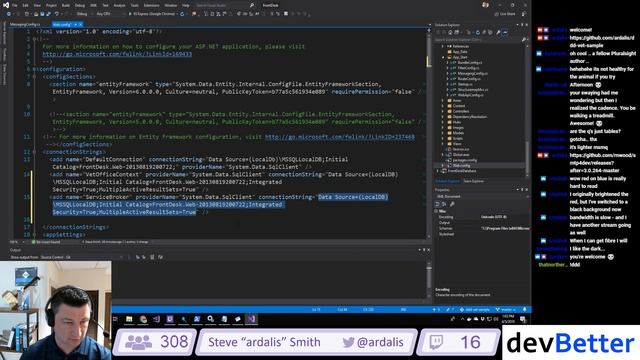Select Web.config in Solution Explorer
Image resolution: width=640 pixels, height=360 pixels.
461,165
